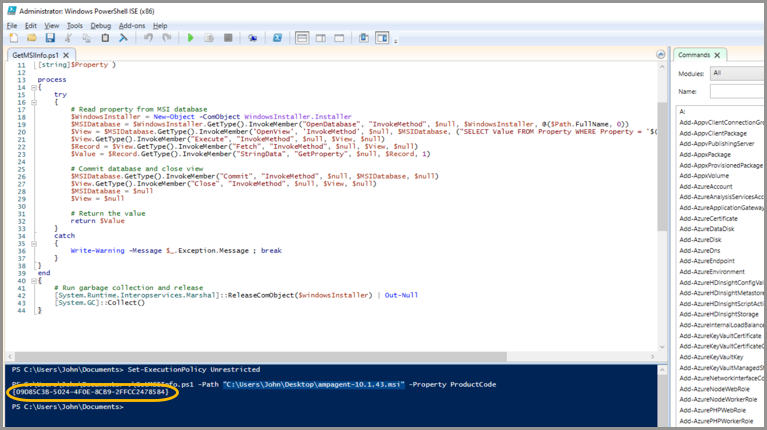Select the GetMSIInfo.ps1 script tab
This screenshot has height=430, width=767.
pyautogui.click(x=35, y=55)
